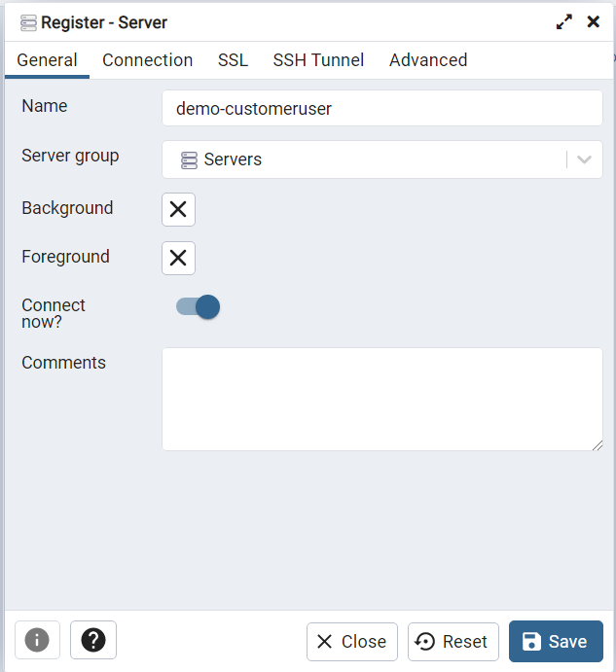Click the Reset button
Screen dimensions: 616x672
[453, 642]
